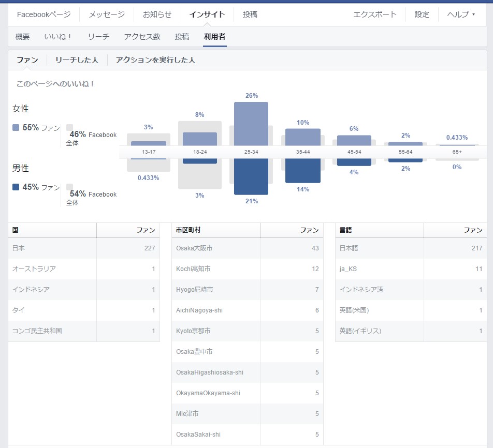
Task: Click the 35-44 male bar in the chart
Action: [x=303, y=171]
